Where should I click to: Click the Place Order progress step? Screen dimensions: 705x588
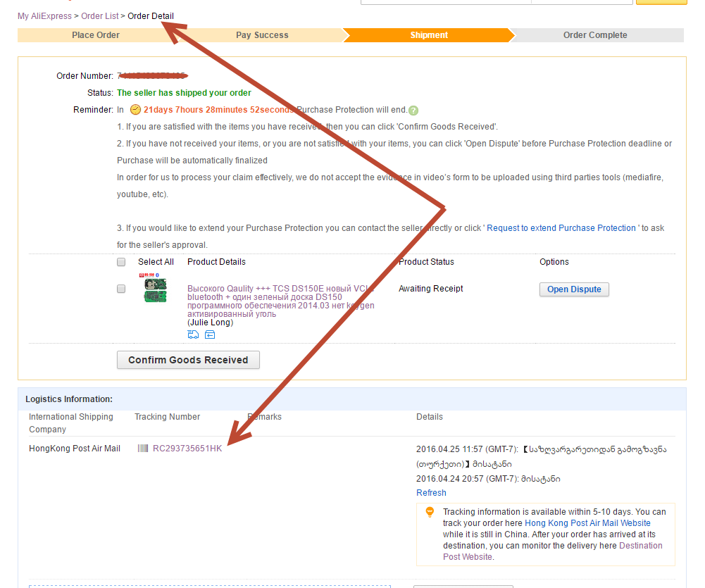click(95, 35)
